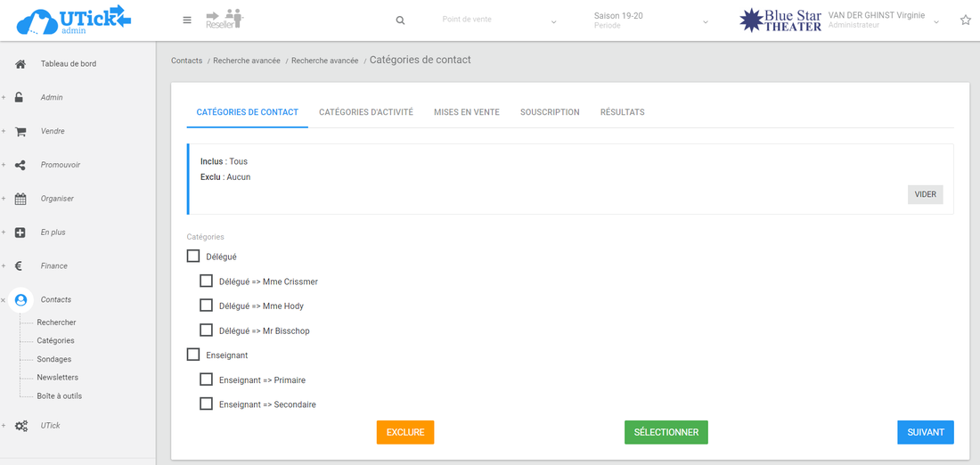Click the Organiser calendar icon
This screenshot has height=465, width=980.
coord(20,199)
